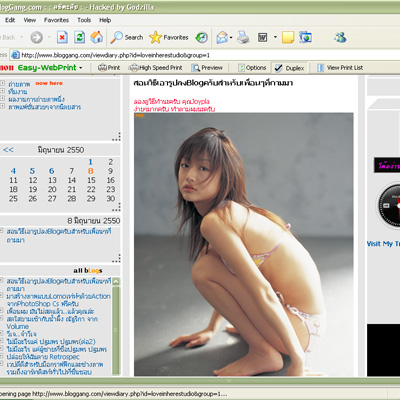Open the yellow notes icon
Viewport: 400px width, 400px height.
point(288,37)
